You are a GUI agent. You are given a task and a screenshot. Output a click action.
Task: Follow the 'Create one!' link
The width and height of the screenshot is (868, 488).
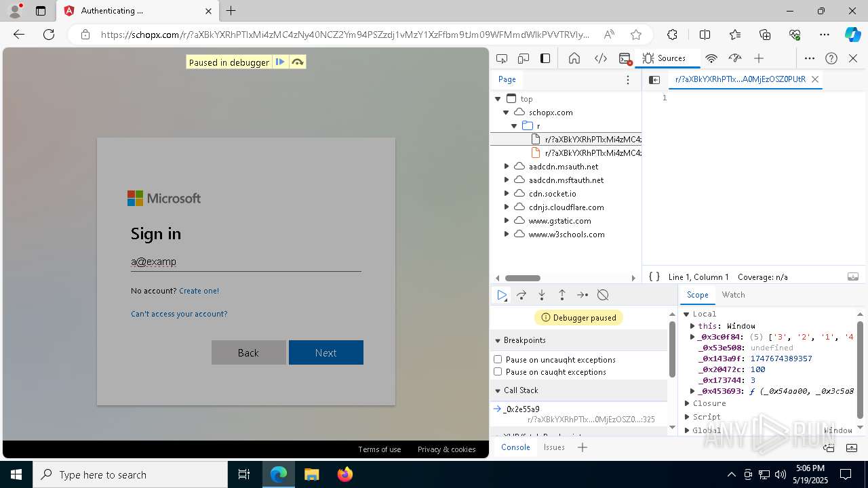tap(199, 291)
